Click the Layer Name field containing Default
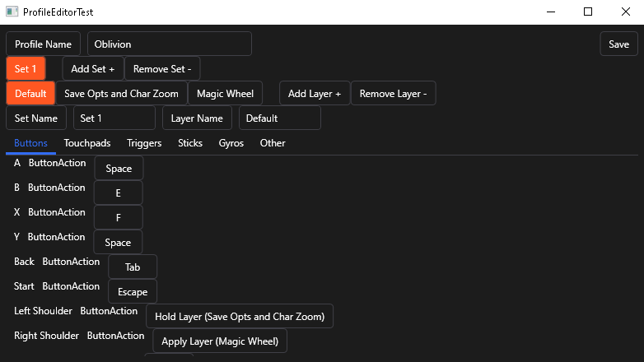 pos(279,118)
